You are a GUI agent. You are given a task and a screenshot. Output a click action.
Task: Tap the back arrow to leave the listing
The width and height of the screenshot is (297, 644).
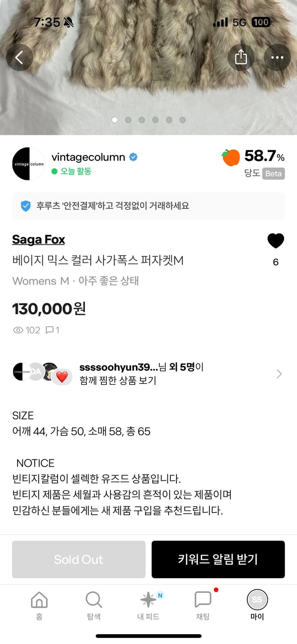tap(20, 58)
